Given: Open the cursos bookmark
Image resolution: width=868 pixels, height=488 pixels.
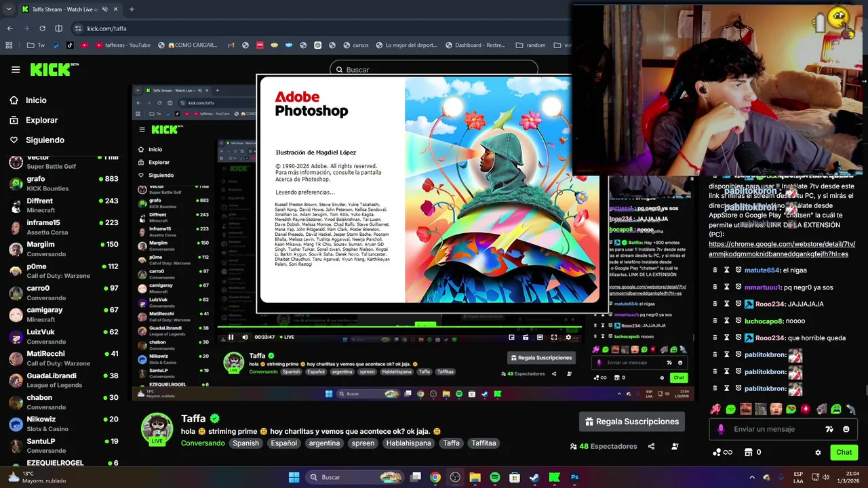Looking at the screenshot, I should pyautogui.click(x=355, y=45).
